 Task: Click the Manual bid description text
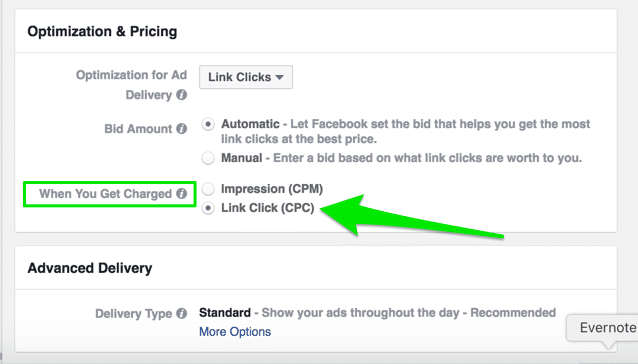coord(427,158)
